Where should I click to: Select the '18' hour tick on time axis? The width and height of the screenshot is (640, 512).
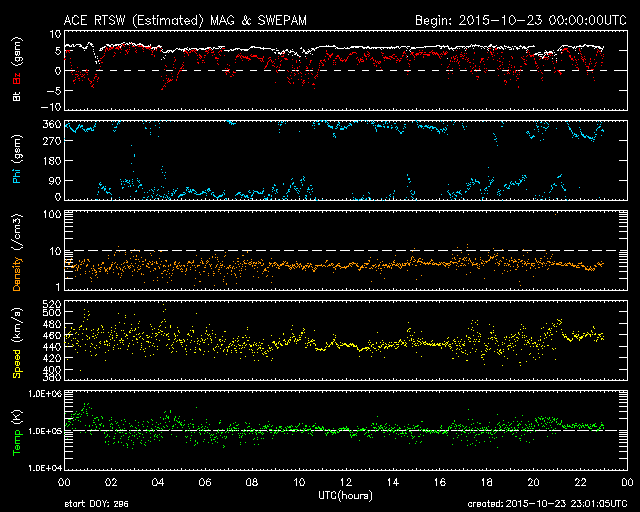(485, 481)
